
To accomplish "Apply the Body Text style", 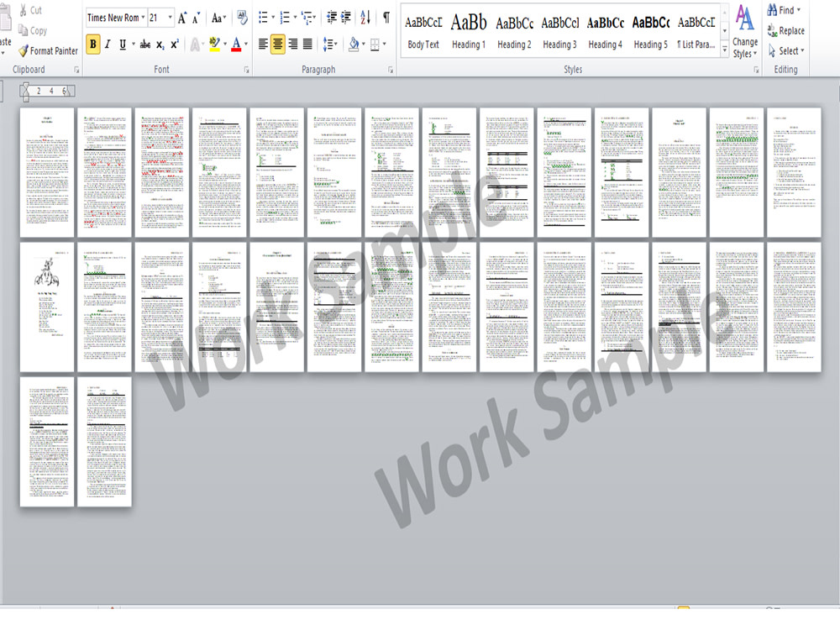I will [423, 31].
